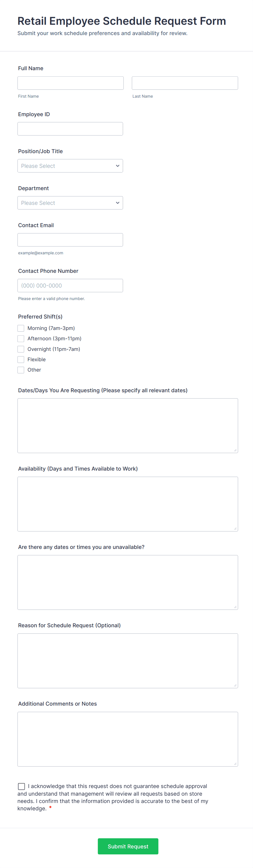Image resolution: width=253 pixels, height=868 pixels.
Task: Click the Department dropdown chevron arrow
Action: pos(118,203)
